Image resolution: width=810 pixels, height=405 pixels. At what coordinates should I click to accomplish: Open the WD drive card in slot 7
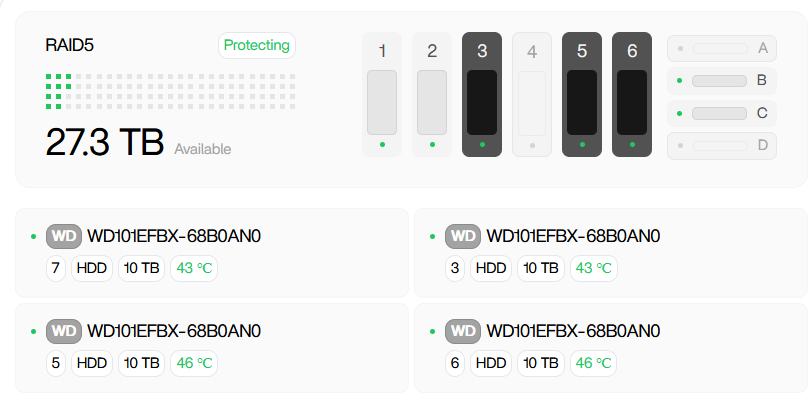click(x=212, y=253)
